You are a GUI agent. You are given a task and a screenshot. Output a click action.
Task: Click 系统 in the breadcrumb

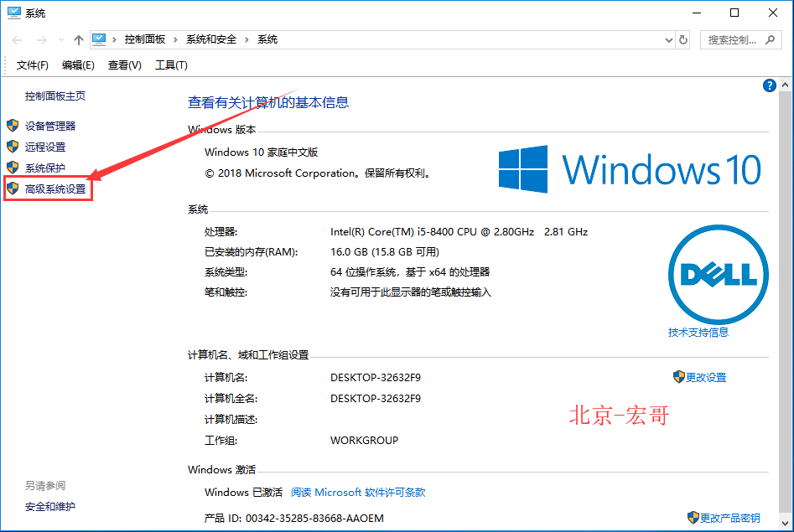[267, 39]
